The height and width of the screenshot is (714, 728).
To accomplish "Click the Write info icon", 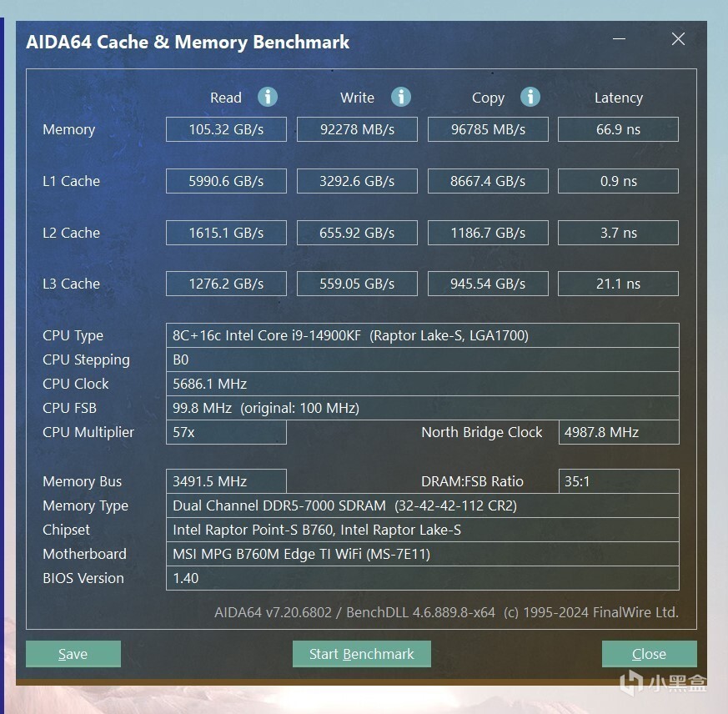I will [x=400, y=97].
